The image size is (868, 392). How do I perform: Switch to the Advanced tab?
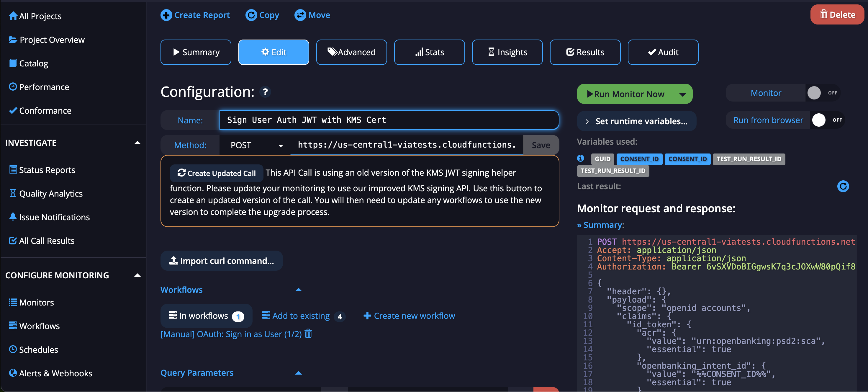(x=351, y=52)
